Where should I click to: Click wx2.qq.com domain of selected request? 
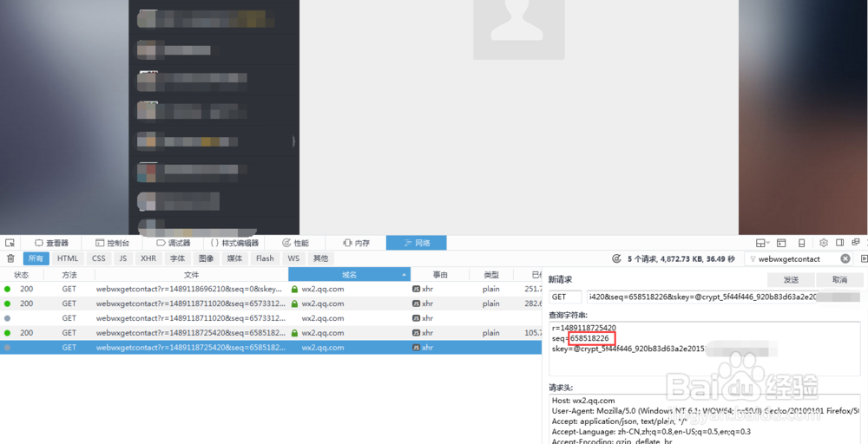323,348
